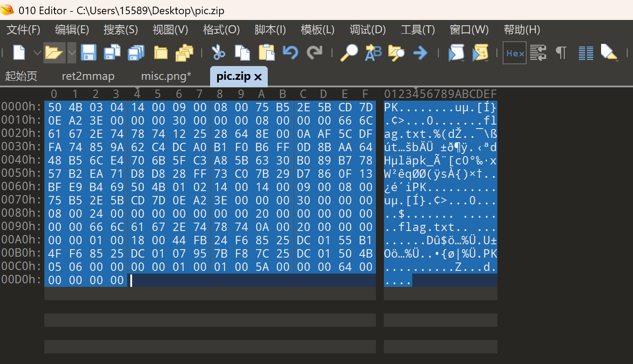Toggle Hex edit mode button
This screenshot has height=364, width=633.
click(515, 53)
